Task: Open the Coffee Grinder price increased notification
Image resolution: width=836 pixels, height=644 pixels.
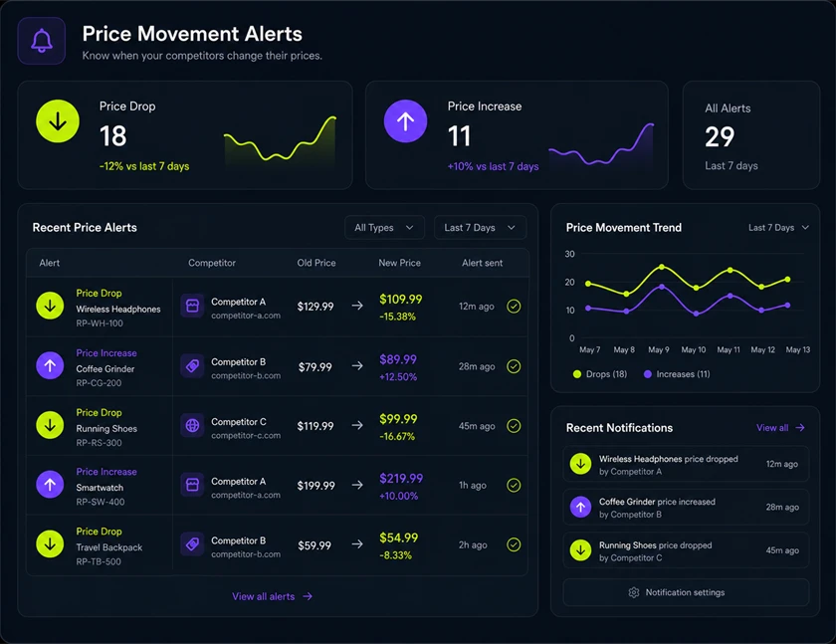Action: (686, 507)
